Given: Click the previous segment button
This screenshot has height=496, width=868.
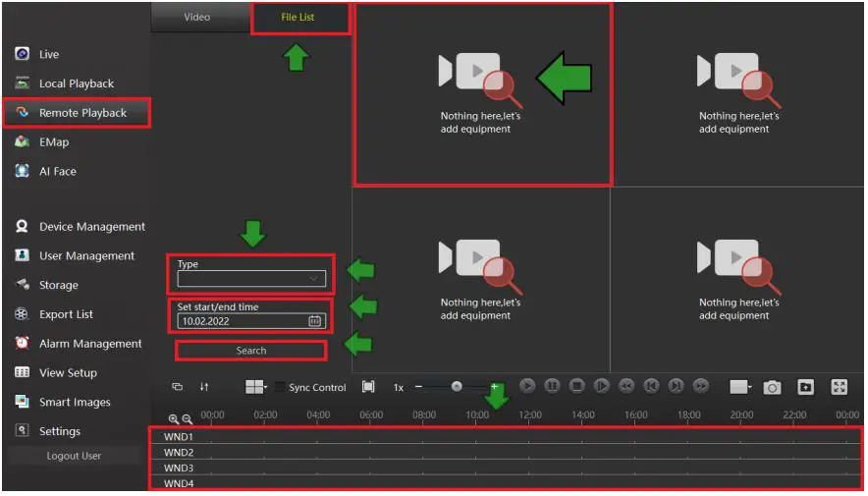Looking at the screenshot, I should point(651,386).
